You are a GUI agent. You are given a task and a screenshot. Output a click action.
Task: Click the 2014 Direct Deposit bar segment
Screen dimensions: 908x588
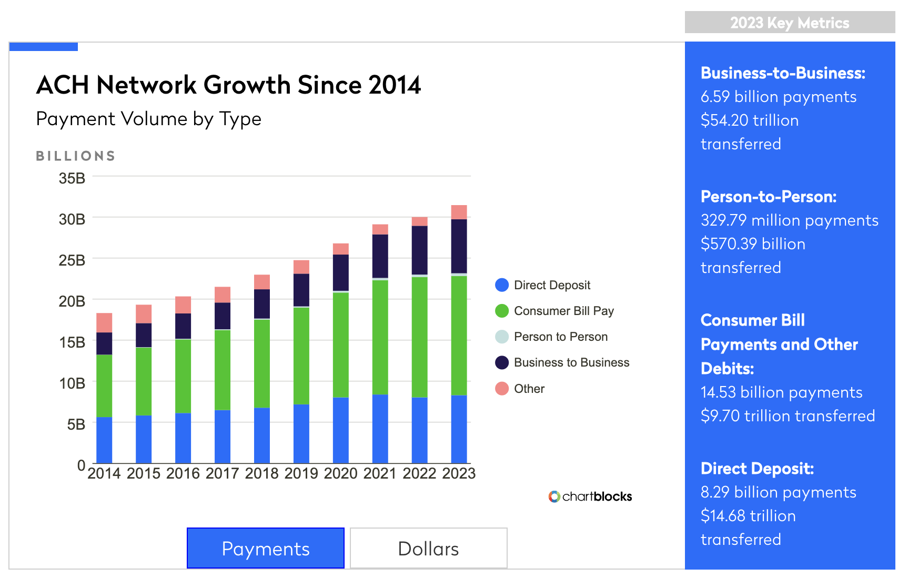pyautogui.click(x=104, y=440)
